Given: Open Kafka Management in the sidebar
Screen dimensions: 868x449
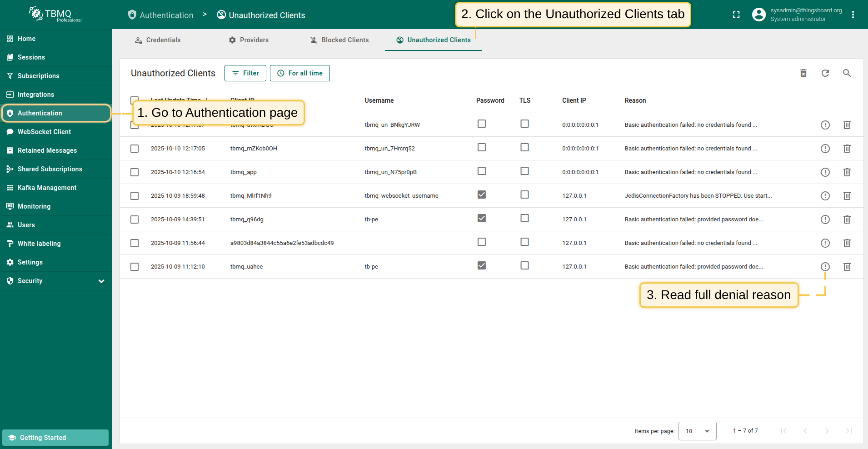Looking at the screenshot, I should (47, 188).
